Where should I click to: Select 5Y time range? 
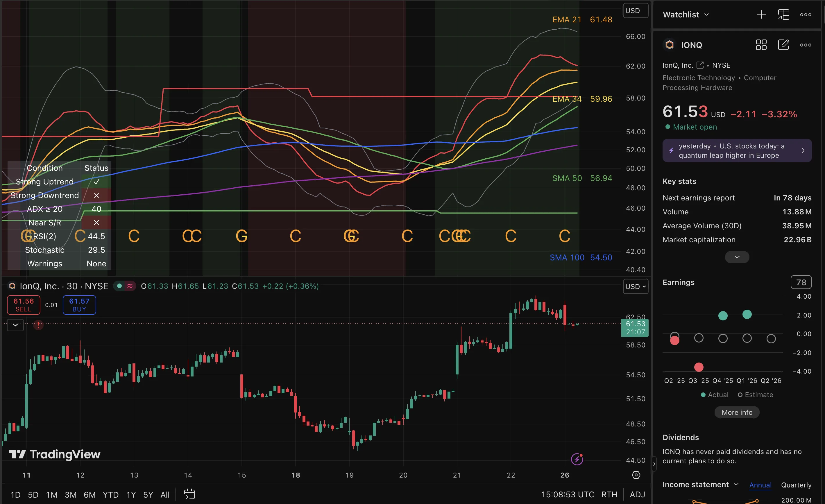point(148,494)
